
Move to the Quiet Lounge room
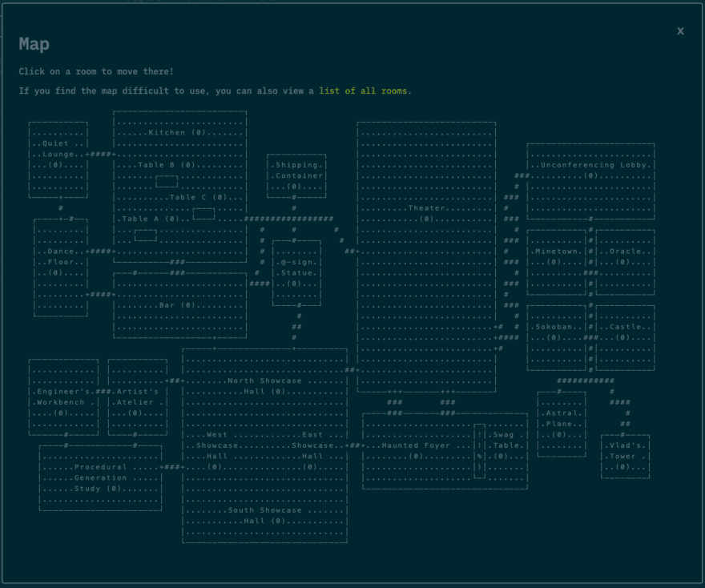[58, 159]
